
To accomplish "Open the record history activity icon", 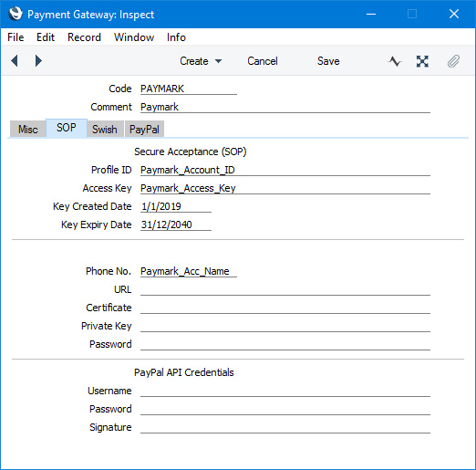I will (395, 61).
